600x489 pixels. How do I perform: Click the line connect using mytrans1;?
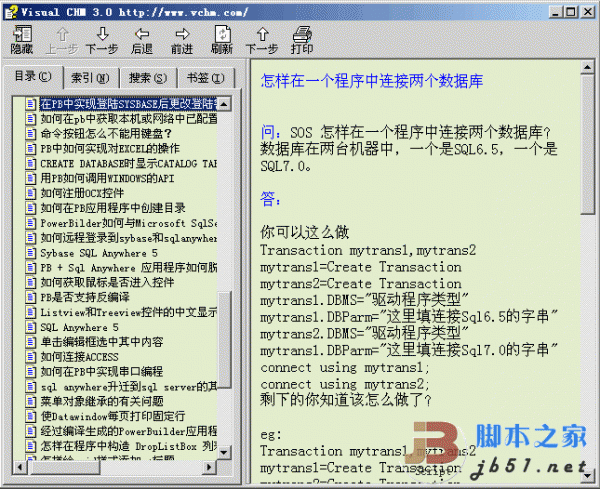tap(345, 368)
